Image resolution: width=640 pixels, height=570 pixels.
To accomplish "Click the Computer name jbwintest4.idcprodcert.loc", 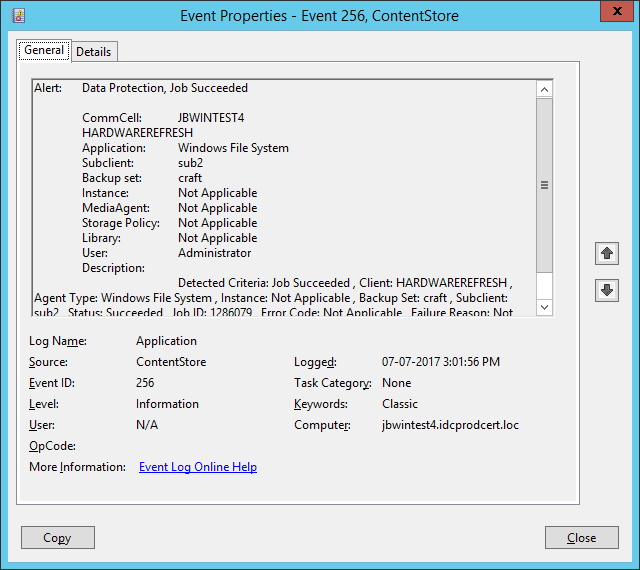I will coord(450,425).
